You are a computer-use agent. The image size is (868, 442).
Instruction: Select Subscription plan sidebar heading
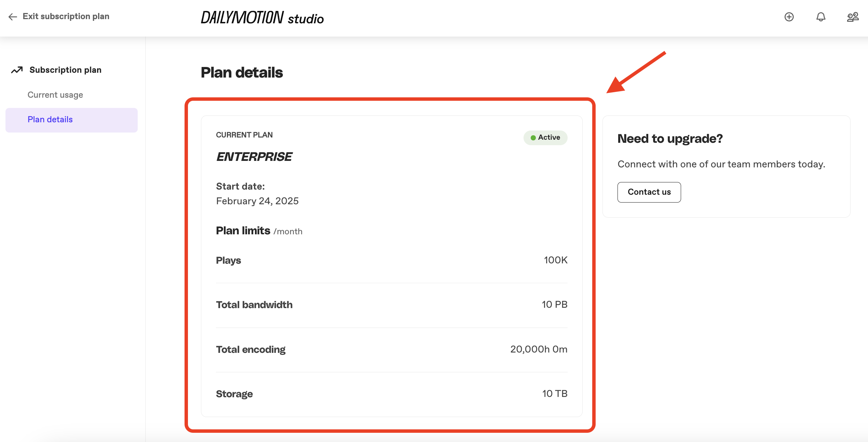pos(66,70)
